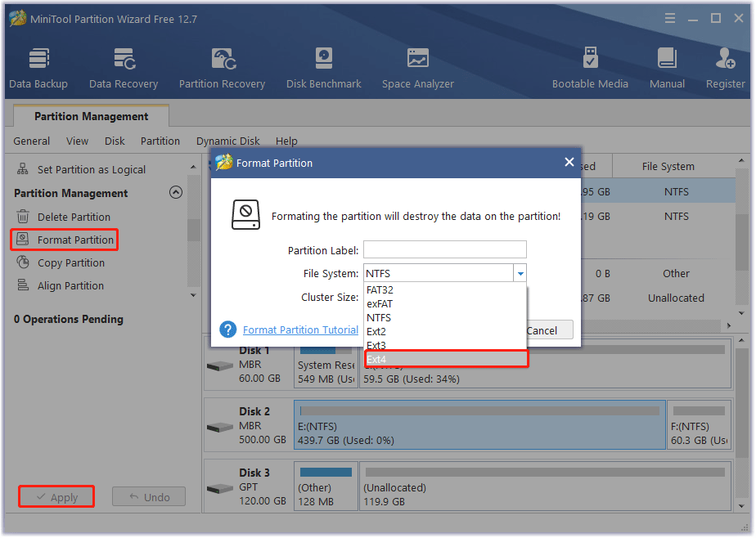
Task: Start the Disk Benchmark tool
Action: (x=323, y=68)
